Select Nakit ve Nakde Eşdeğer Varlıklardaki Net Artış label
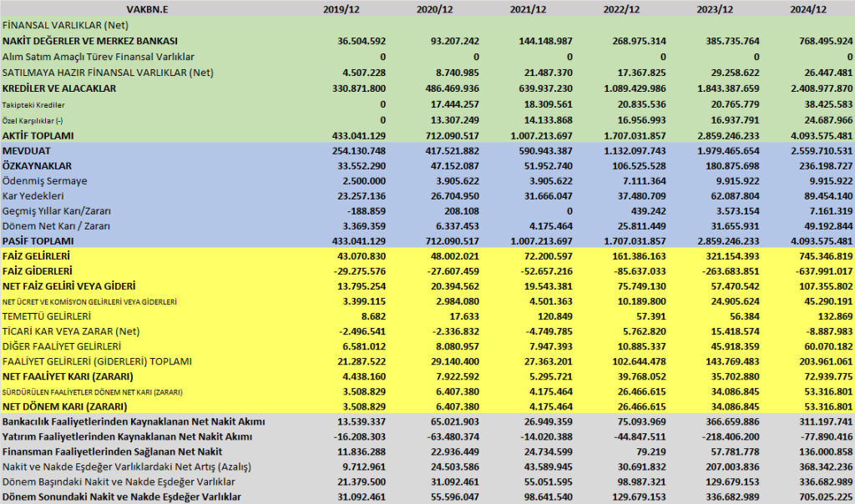This screenshot has height=504, width=855. coord(127,467)
